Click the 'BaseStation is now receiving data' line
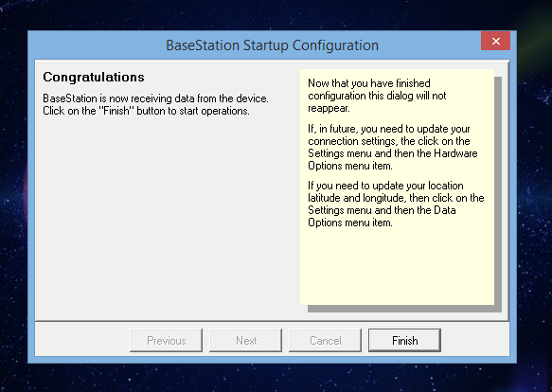Screen dimensions: 552x392 point(155,98)
